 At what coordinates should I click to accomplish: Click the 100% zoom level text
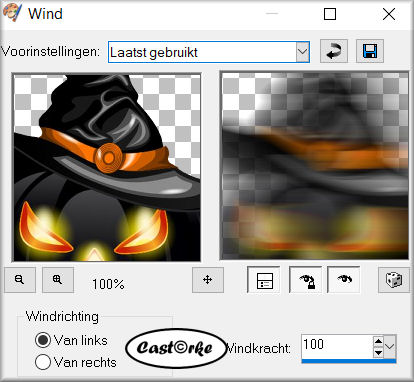108,284
